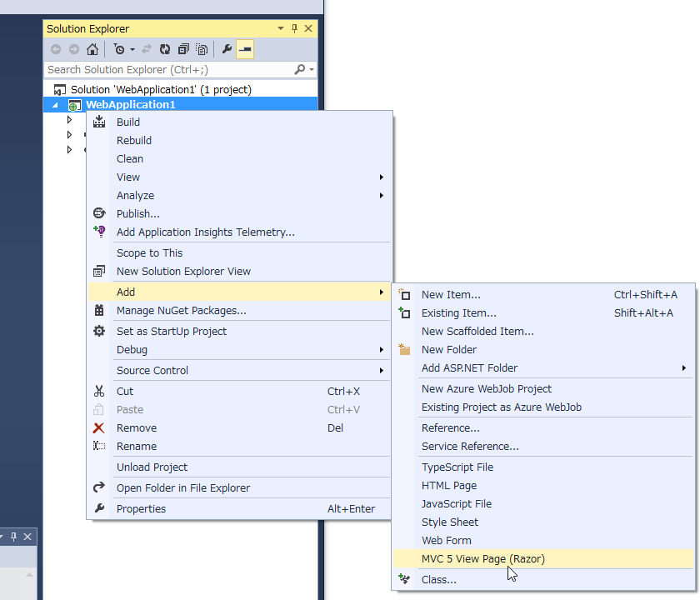The width and height of the screenshot is (700, 600).
Task: Toggle Auto Hide pin on Solution Explorer
Action: (x=295, y=28)
